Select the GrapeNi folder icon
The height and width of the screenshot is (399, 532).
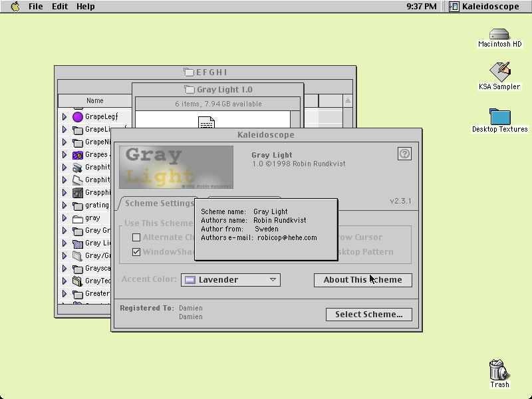coord(78,142)
